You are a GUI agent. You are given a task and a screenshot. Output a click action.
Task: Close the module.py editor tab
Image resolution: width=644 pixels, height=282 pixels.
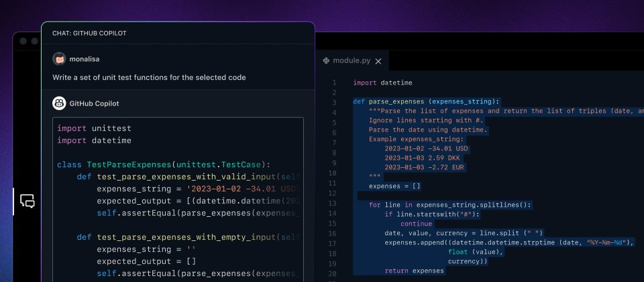378,61
